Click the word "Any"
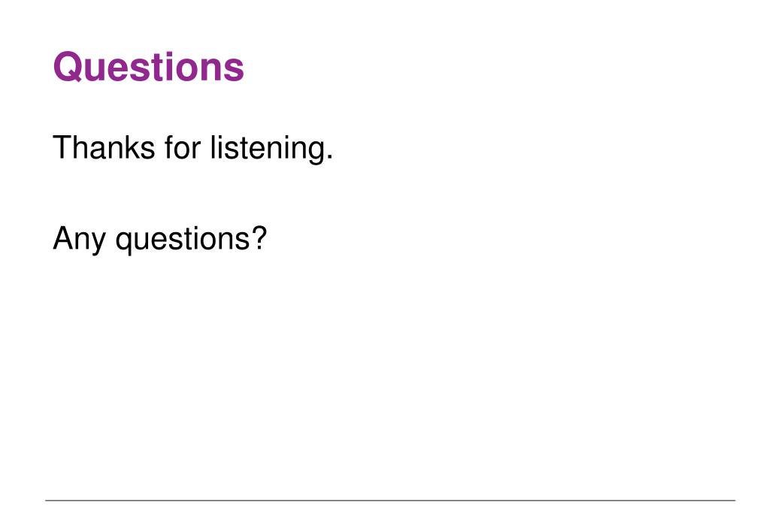769x532 pixels. 79,239
